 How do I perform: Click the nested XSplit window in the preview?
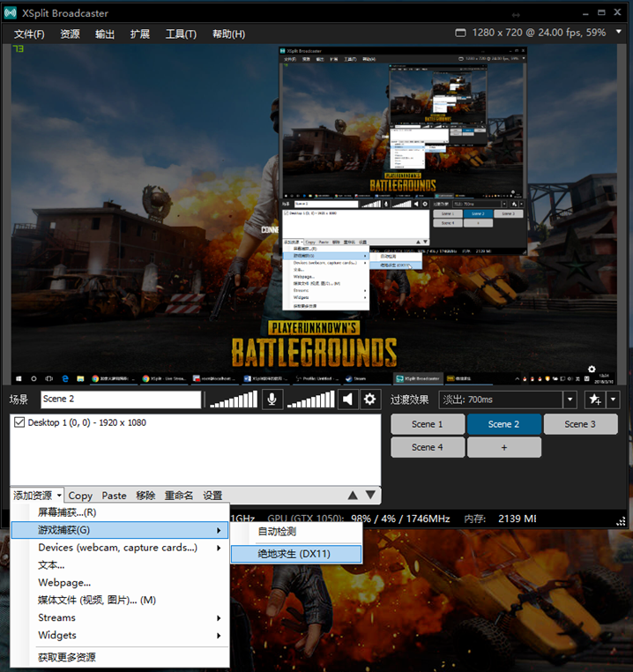pyautogui.click(x=403, y=150)
